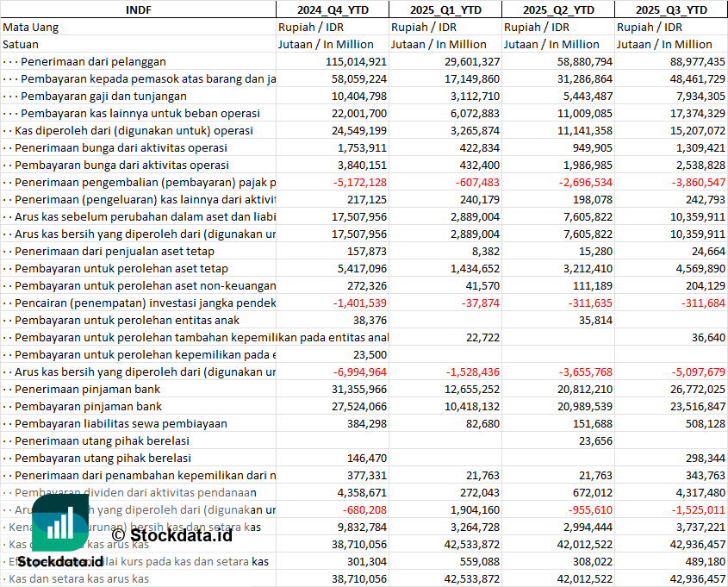Select red value -3,860,547

(x=699, y=182)
